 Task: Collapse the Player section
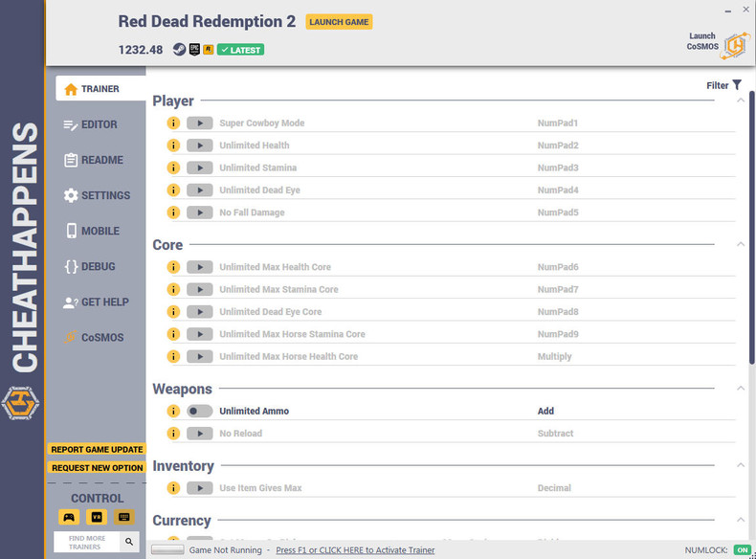coord(741,101)
